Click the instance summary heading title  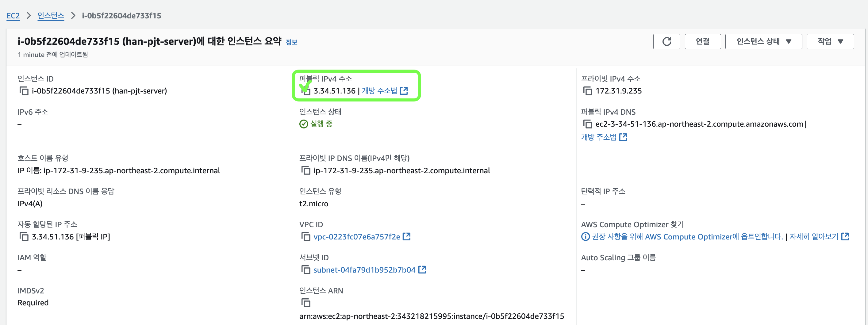(x=149, y=41)
